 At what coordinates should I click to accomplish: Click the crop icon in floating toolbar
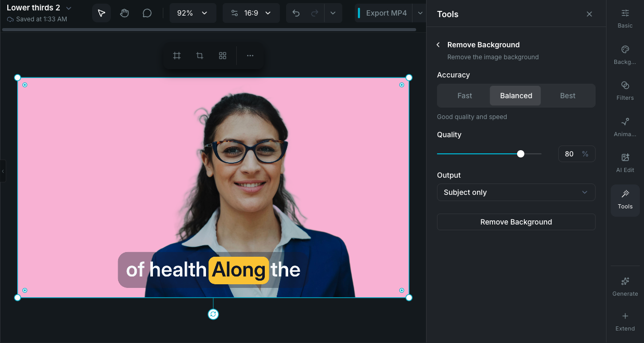coord(200,56)
